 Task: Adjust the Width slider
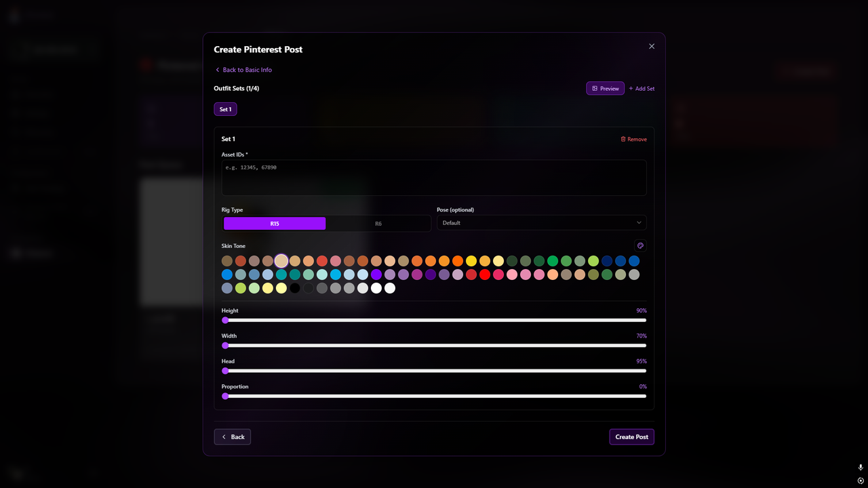tap(434, 346)
